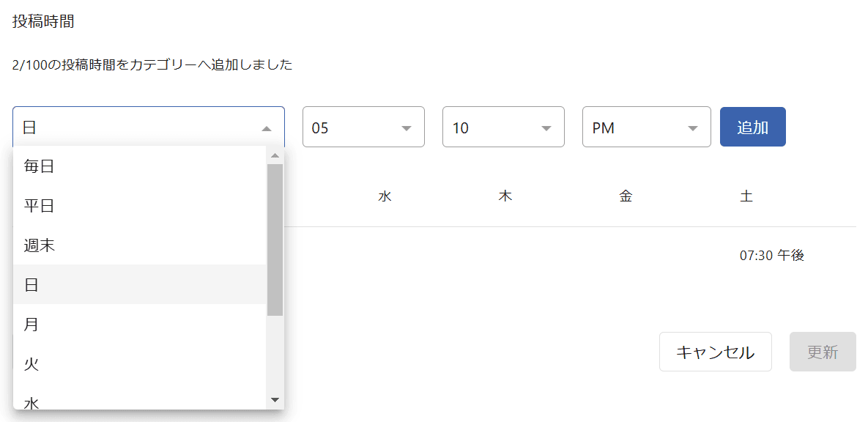
Task: Pick 週末 in the open dropdown
Action: pyautogui.click(x=139, y=245)
